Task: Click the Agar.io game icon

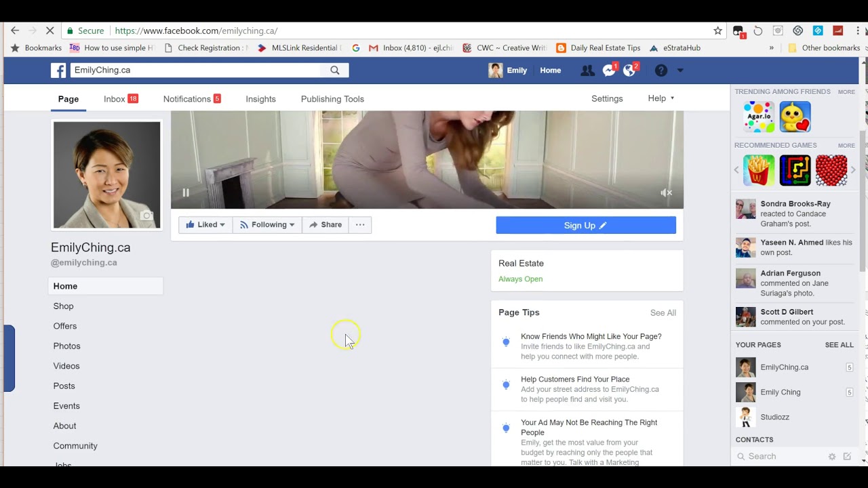Action: point(759,117)
